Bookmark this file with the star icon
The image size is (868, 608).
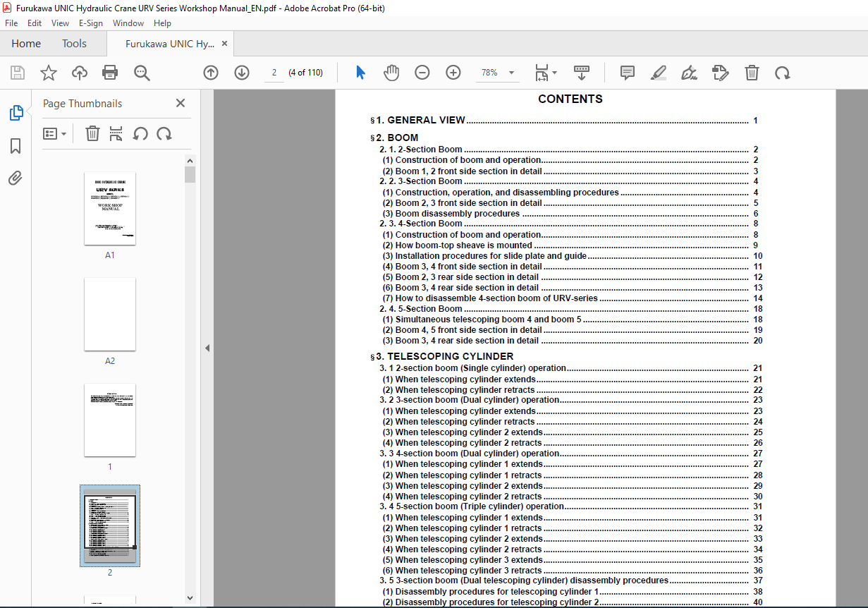point(49,73)
